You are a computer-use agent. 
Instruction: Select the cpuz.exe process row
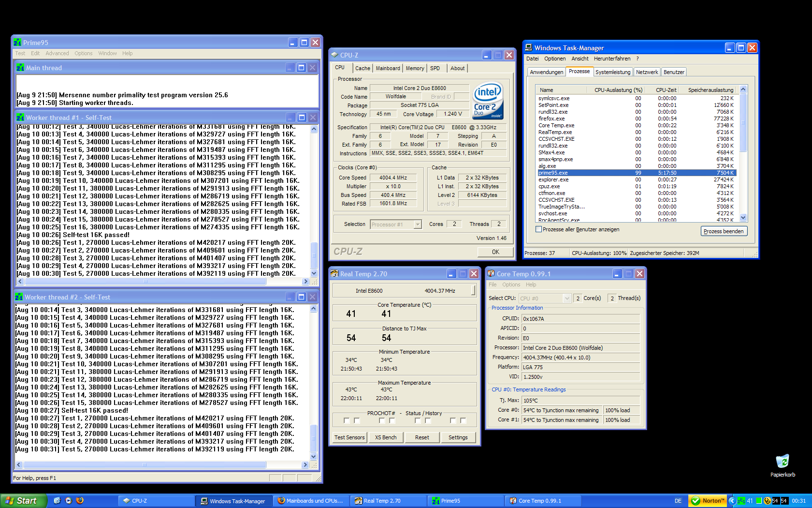(x=637, y=186)
